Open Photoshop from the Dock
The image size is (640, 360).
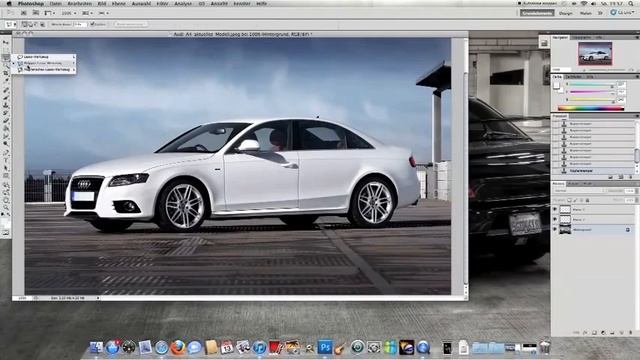click(325, 347)
